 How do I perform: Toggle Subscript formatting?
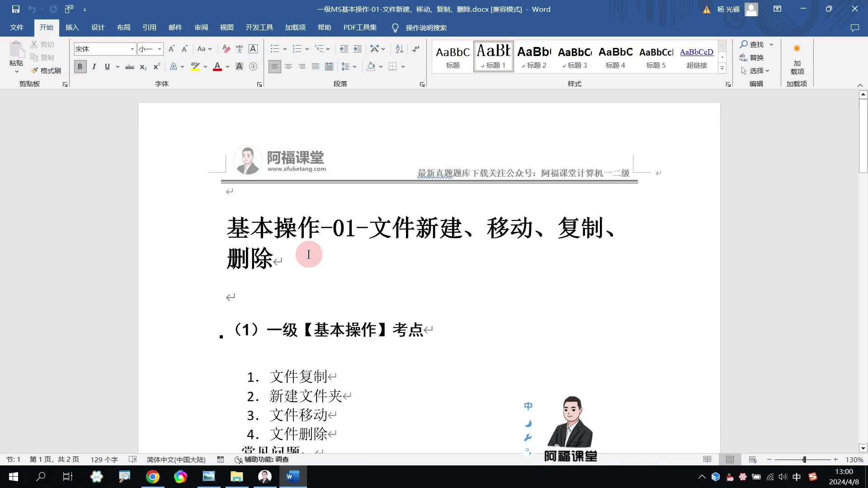(x=143, y=66)
